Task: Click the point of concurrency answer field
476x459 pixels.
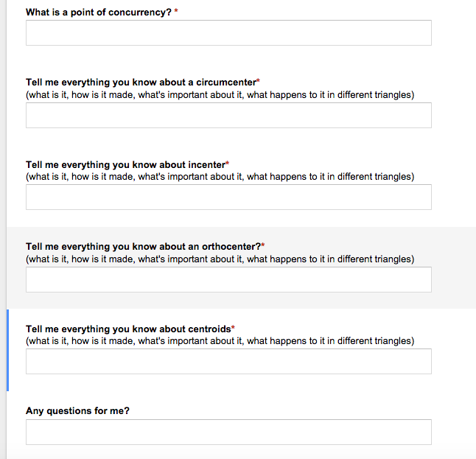Action: tap(228, 33)
